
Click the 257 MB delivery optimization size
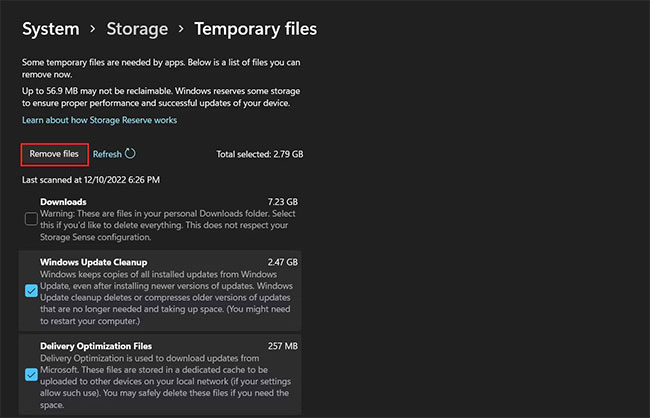pos(285,346)
